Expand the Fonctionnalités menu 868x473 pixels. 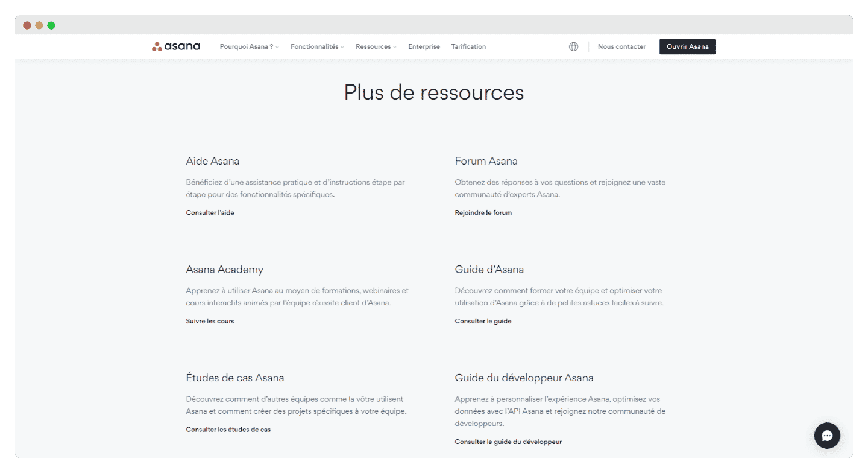317,46
